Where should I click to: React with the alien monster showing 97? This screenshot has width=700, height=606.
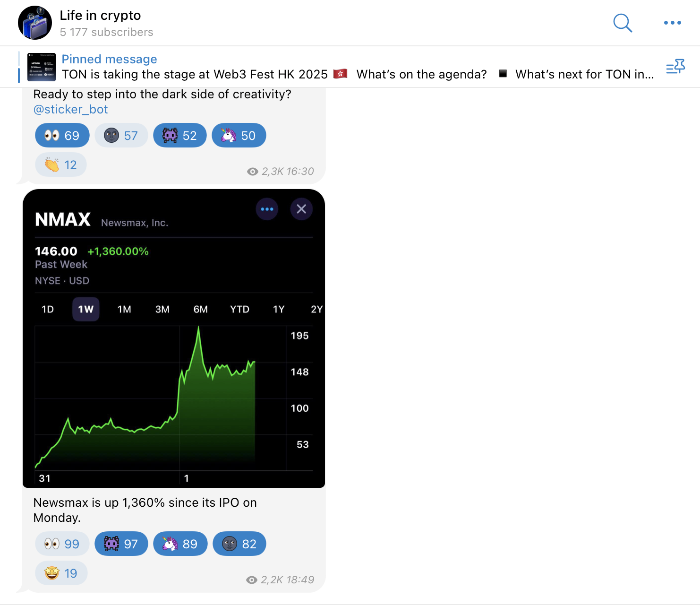tap(121, 544)
